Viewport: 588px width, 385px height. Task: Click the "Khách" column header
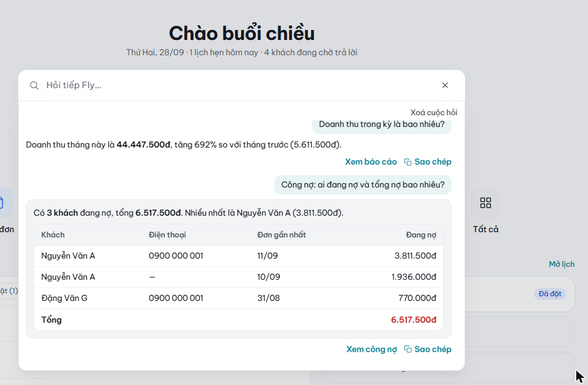click(x=53, y=235)
